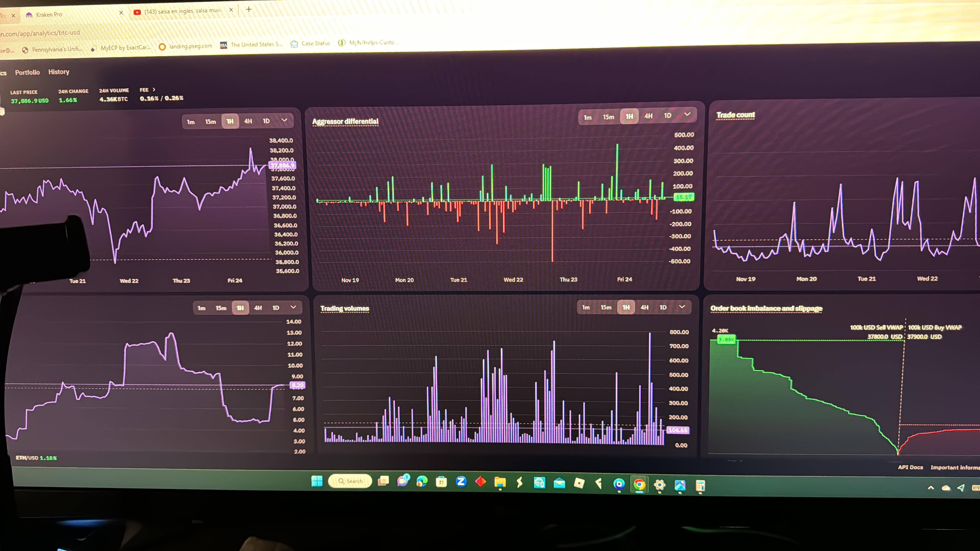
Task: Switch the Aggressor differential chart to 4H
Action: coord(648,116)
